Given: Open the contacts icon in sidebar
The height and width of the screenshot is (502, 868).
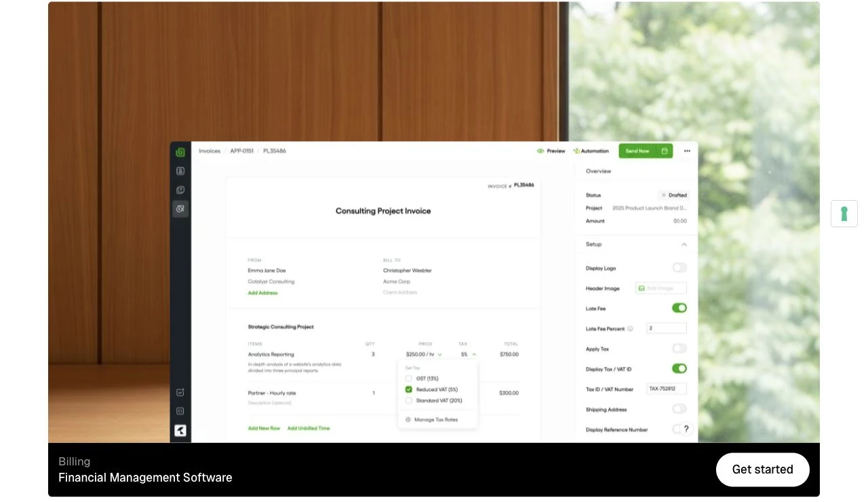Looking at the screenshot, I should 180,171.
